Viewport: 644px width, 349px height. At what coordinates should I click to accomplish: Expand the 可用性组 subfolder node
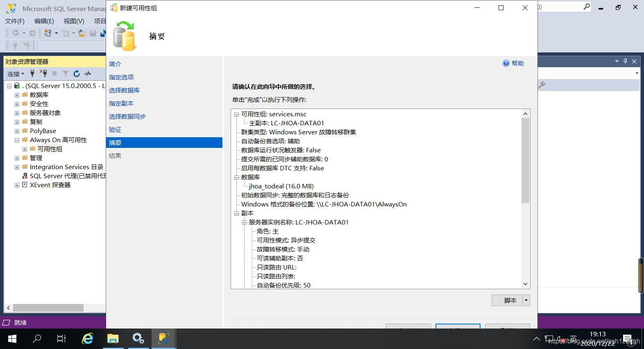[x=25, y=149]
